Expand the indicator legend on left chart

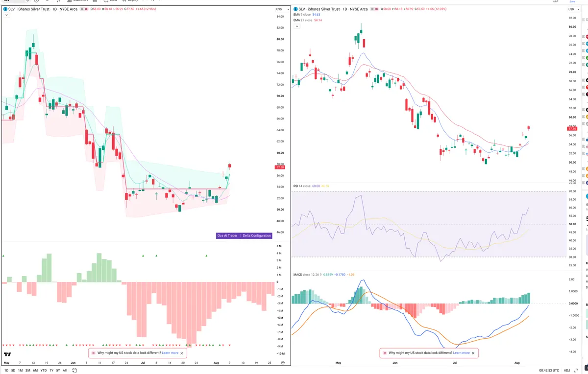(x=6, y=15)
